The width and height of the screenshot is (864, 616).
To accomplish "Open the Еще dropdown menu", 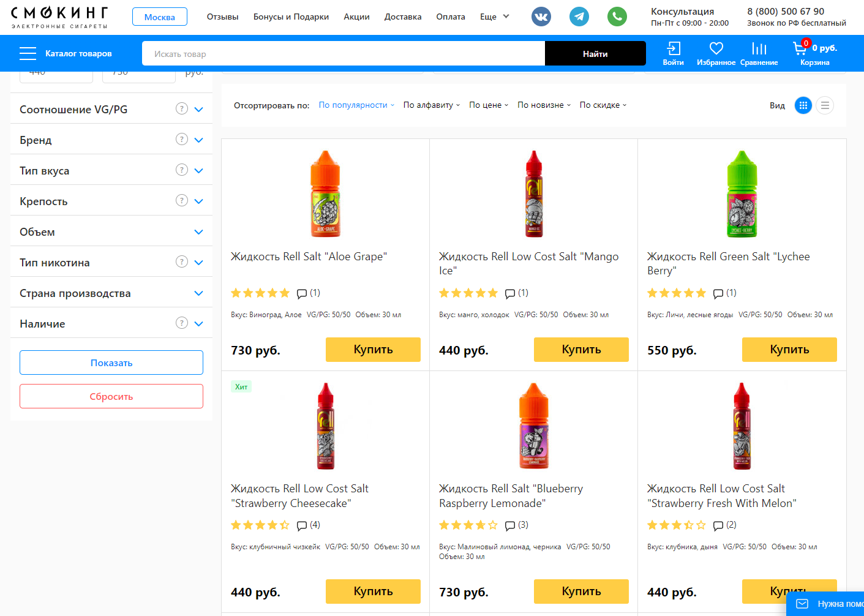I will coord(495,17).
